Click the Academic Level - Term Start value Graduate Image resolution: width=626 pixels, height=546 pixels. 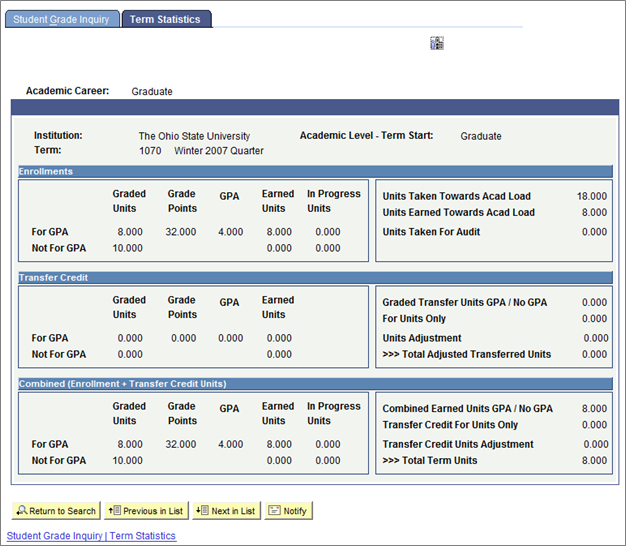[x=481, y=136]
